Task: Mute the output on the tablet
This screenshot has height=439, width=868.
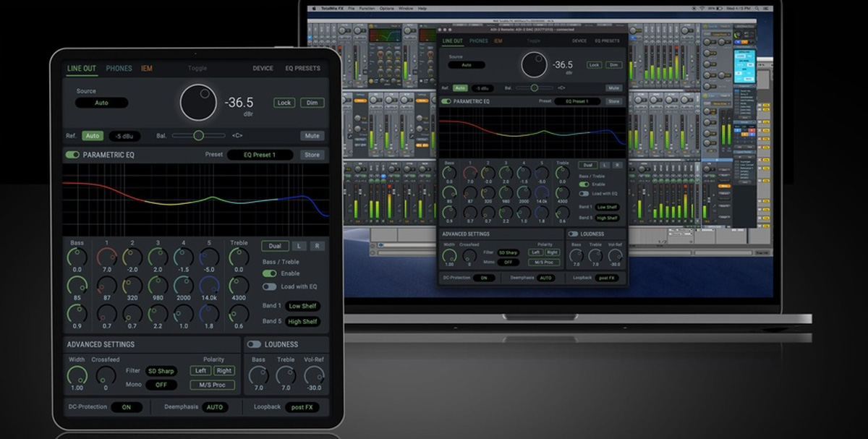Action: point(312,136)
